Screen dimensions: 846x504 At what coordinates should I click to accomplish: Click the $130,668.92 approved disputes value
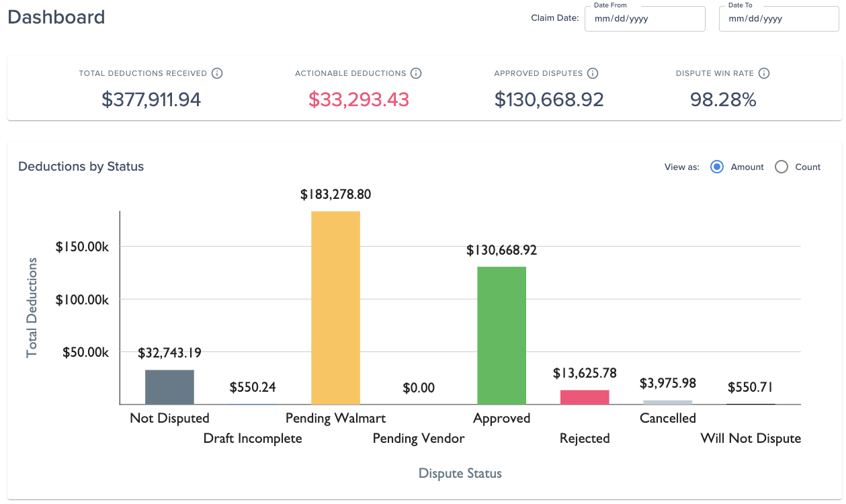tap(549, 99)
